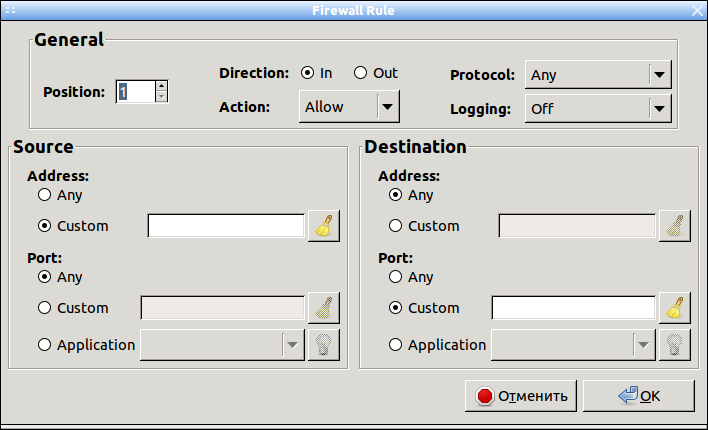Viewport: 708px width, 430px height.
Task: Choose Any for Destination address
Action: point(395,195)
